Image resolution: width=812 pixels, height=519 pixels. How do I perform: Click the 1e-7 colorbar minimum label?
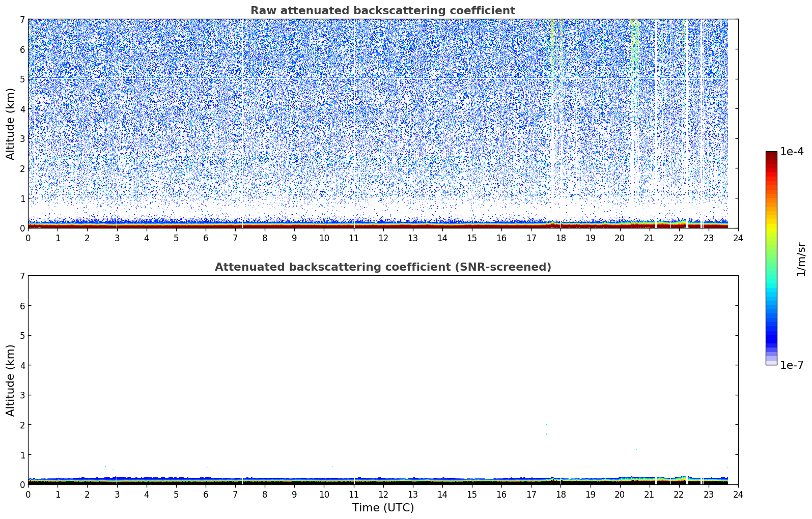[x=792, y=365]
